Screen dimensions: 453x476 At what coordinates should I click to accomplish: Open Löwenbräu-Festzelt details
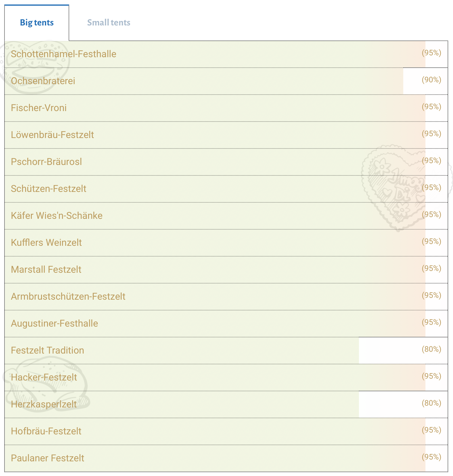coord(52,135)
